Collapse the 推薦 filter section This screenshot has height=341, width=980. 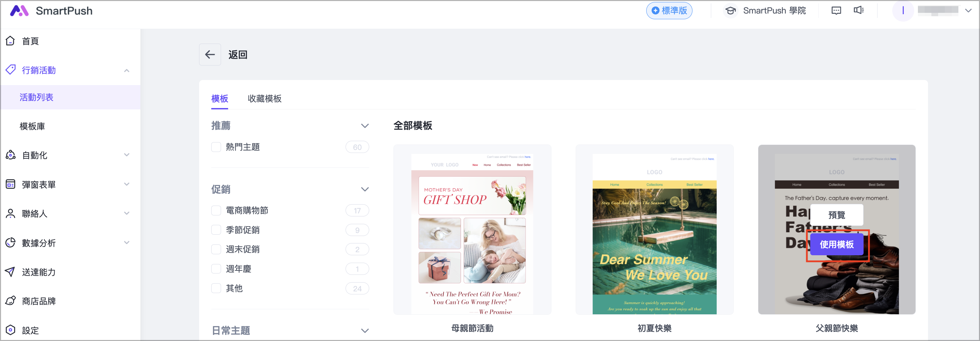click(364, 126)
